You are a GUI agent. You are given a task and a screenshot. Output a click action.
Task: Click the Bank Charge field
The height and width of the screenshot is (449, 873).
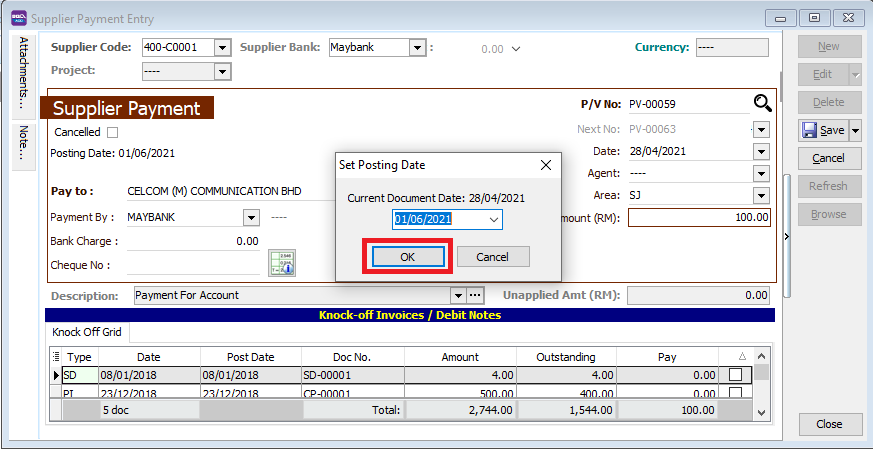193,241
